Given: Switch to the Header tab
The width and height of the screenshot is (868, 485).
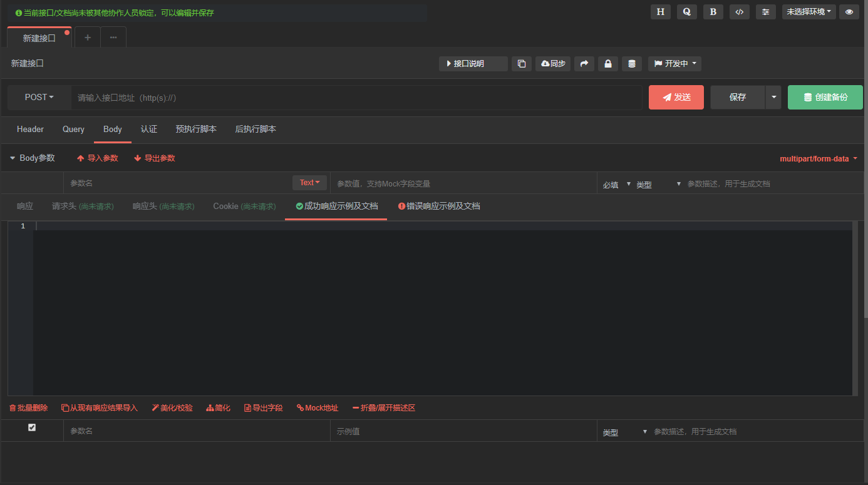Looking at the screenshot, I should (x=30, y=130).
